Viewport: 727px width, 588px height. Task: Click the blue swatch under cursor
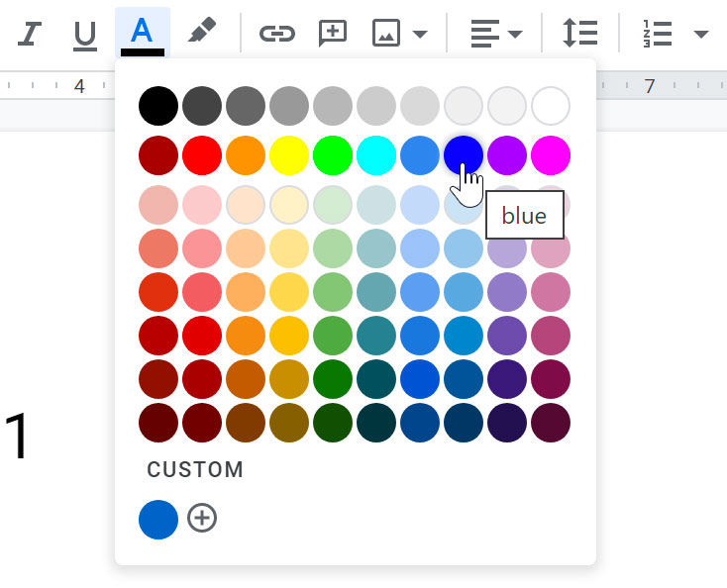[x=464, y=155]
